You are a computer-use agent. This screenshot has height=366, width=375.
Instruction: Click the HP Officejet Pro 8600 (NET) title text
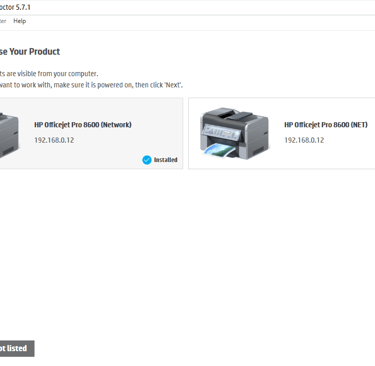coord(326,125)
